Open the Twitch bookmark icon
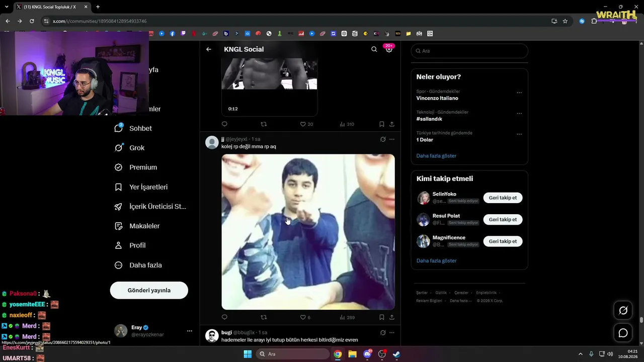 (183, 34)
